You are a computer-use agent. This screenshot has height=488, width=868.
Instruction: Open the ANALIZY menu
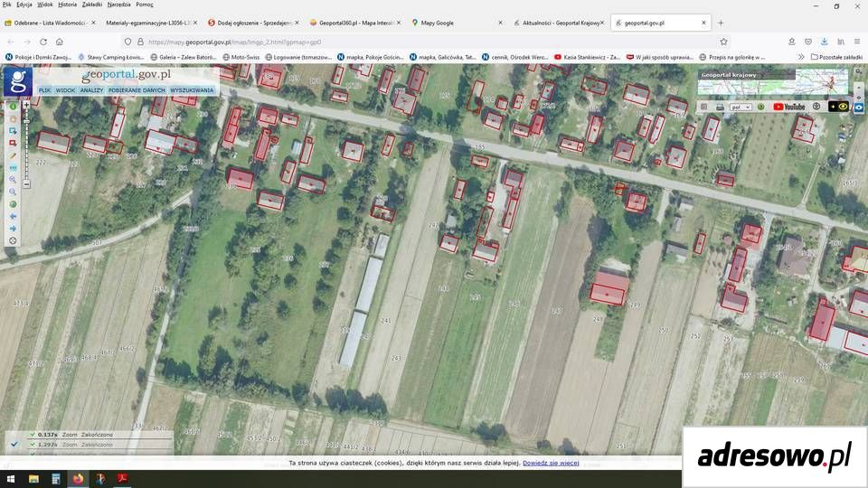pyautogui.click(x=91, y=90)
